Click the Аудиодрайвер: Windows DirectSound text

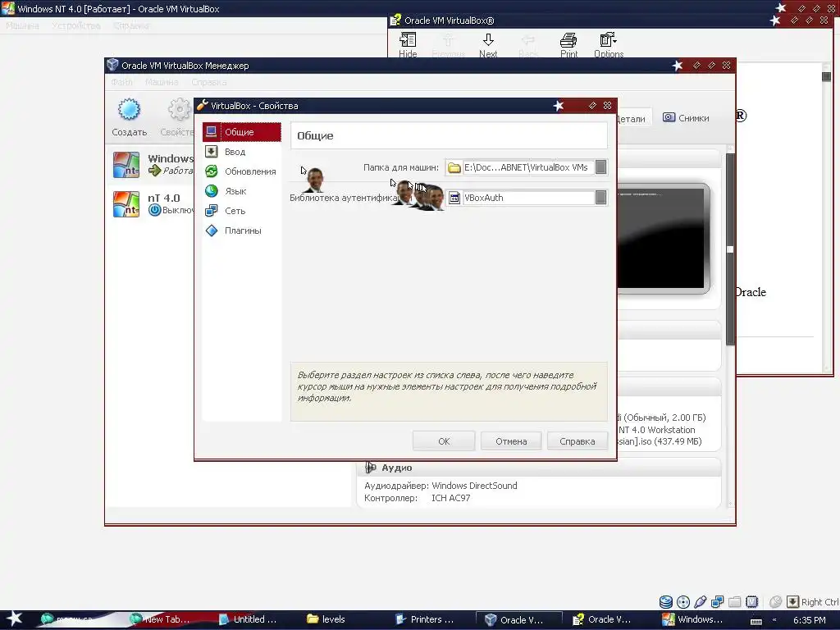tap(441, 486)
